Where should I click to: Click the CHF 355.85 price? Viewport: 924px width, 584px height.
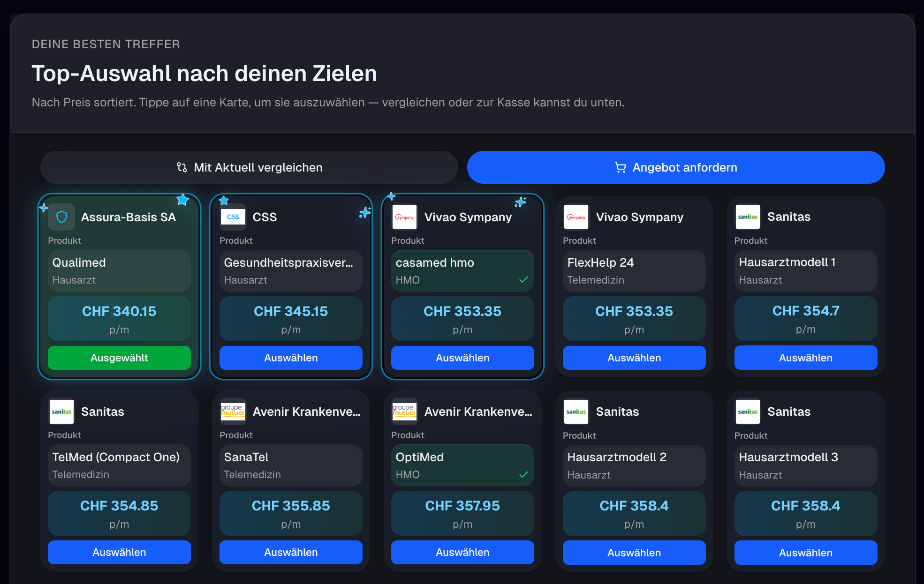point(291,506)
